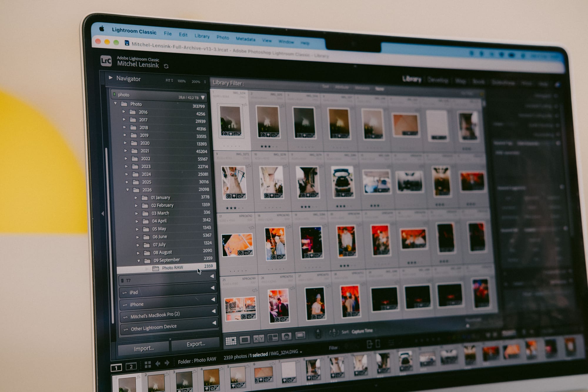Viewport: 588px width, 392px height.
Task: Expand the T7 volume section
Action: 212,276
